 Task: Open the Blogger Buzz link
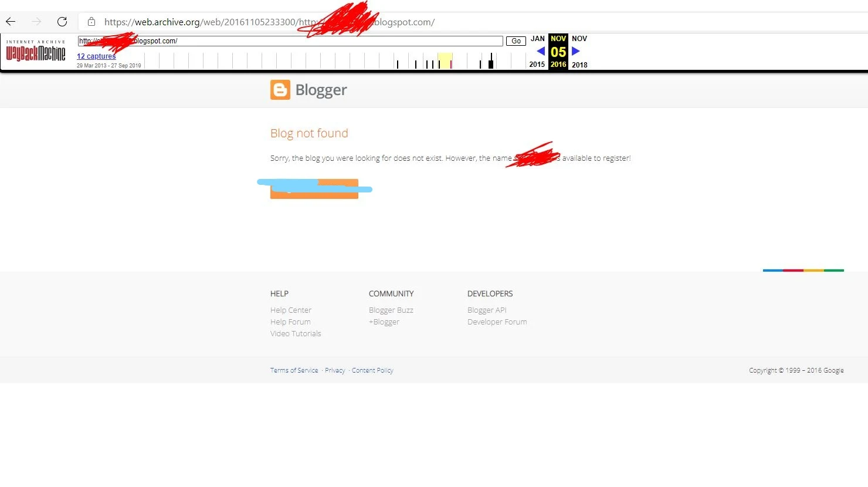point(391,310)
